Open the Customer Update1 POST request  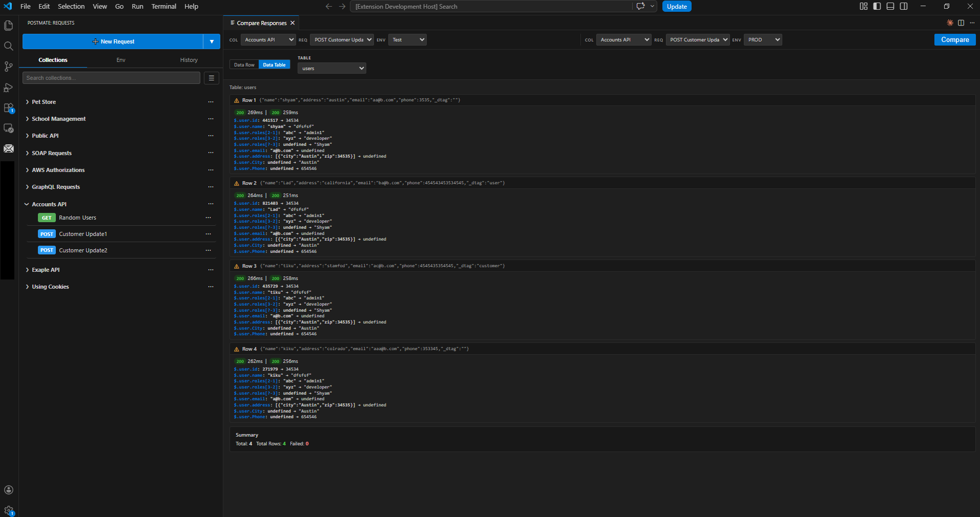tap(82, 234)
